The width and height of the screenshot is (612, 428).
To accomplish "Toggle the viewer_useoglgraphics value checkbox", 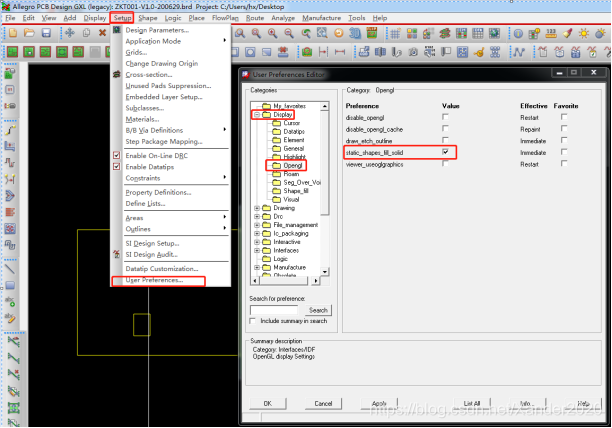I will pyautogui.click(x=445, y=163).
